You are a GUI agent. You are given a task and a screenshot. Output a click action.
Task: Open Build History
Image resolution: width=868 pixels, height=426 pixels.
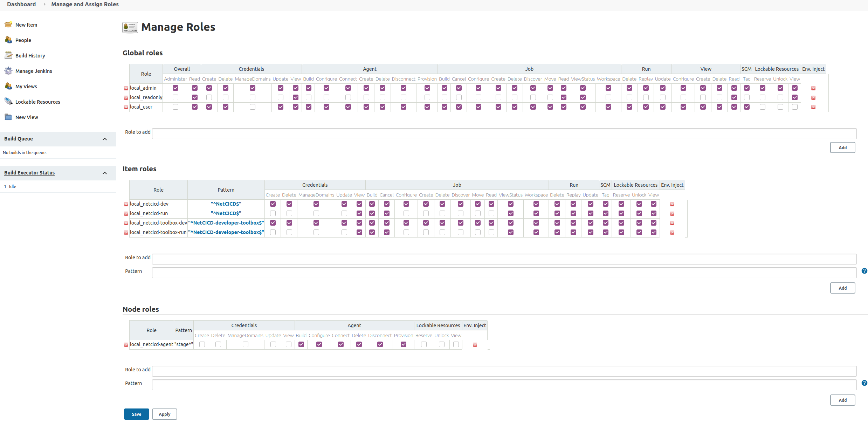pyautogui.click(x=30, y=55)
